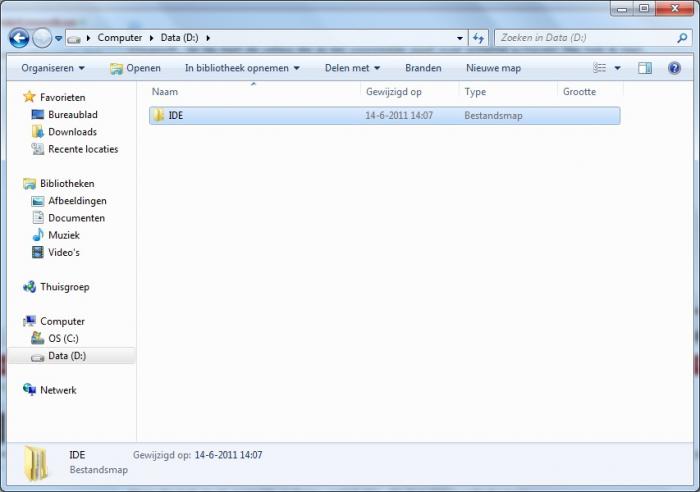
Task: Click the date '14-6-2011 14:07' in IDE row
Action: 399,115
